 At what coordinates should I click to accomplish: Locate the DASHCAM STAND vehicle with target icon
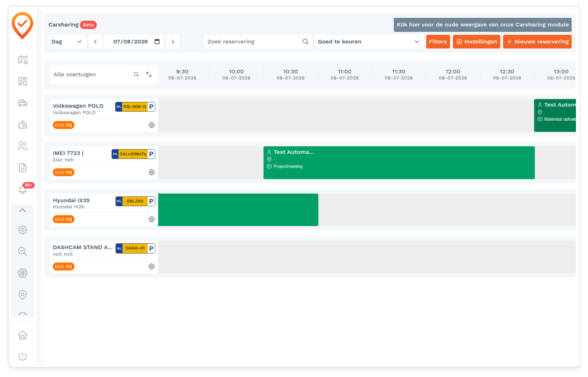click(x=152, y=267)
